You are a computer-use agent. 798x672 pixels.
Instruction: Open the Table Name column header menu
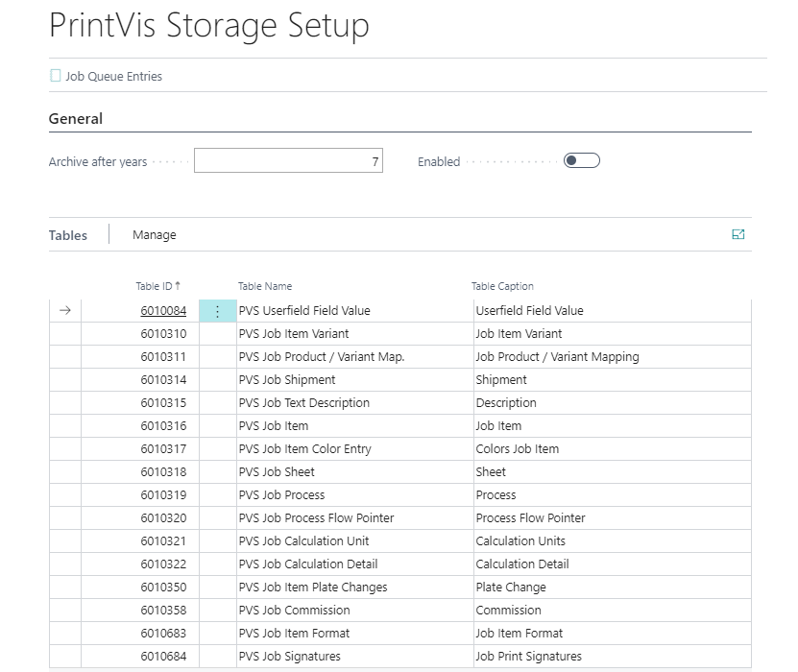[265, 286]
